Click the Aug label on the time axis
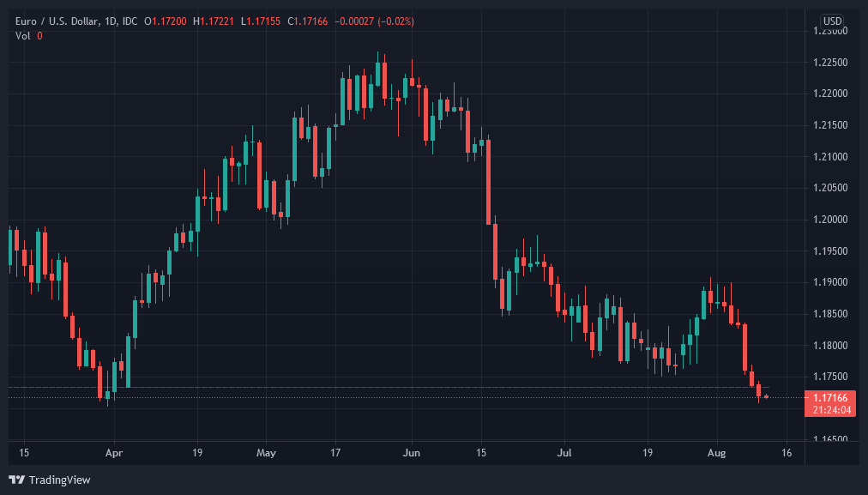 [717, 453]
